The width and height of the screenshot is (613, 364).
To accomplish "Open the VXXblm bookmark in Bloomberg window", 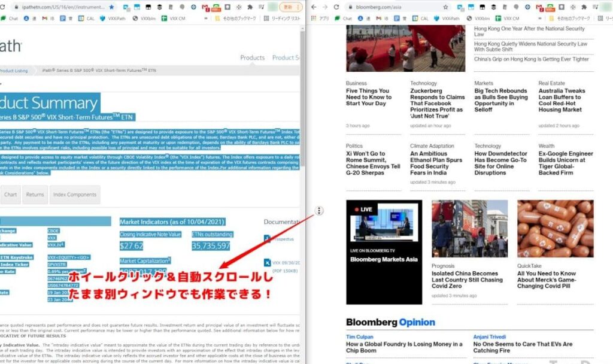I will click(x=478, y=19).
